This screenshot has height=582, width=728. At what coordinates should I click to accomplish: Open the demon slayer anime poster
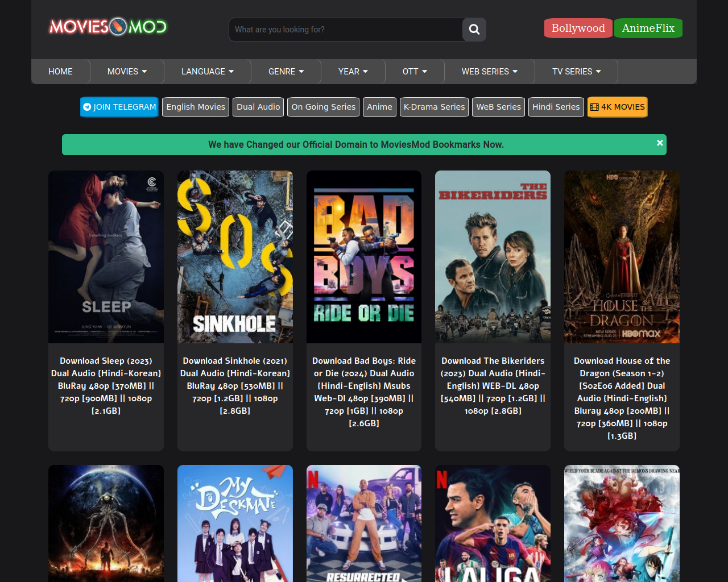coord(622,523)
